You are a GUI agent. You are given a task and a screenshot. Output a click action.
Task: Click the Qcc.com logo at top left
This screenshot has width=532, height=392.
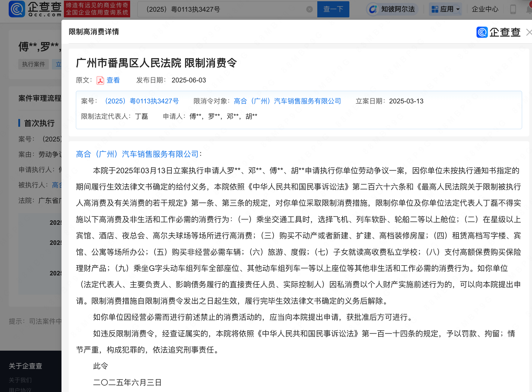pyautogui.click(x=35, y=9)
